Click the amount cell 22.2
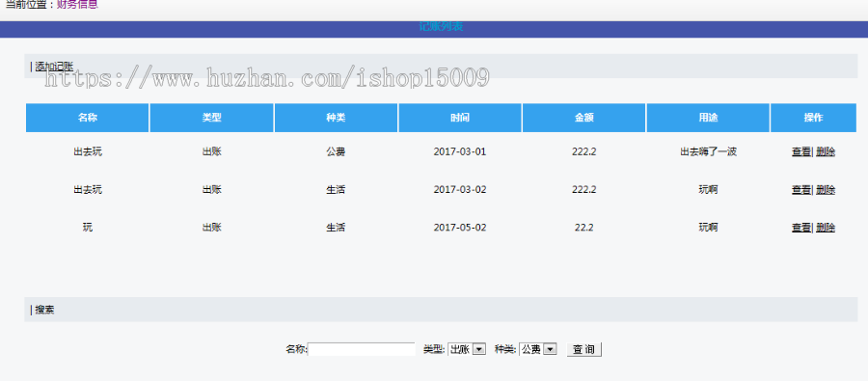868x381 pixels. tap(584, 227)
